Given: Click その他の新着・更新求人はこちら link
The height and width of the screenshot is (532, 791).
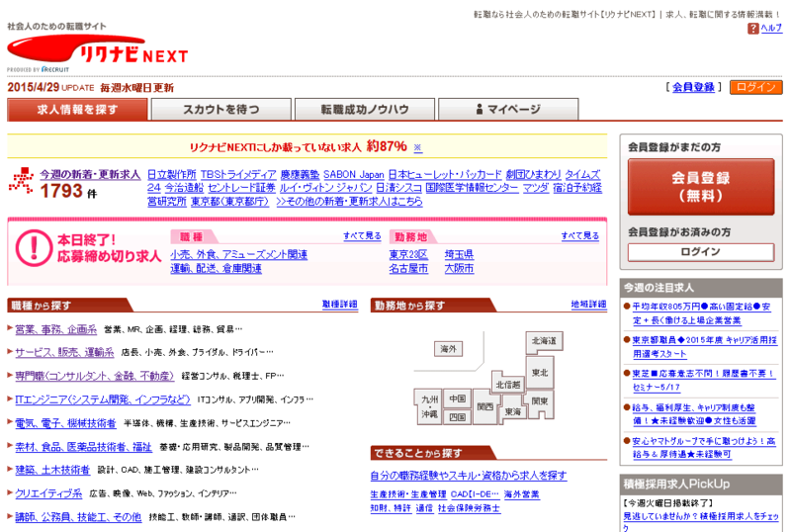Looking at the screenshot, I should [350, 202].
